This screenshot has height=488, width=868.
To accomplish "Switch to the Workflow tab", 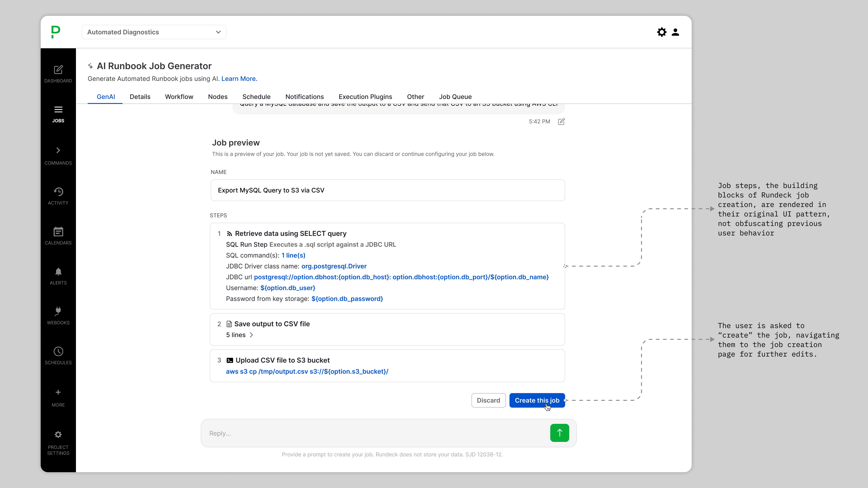I will (179, 97).
